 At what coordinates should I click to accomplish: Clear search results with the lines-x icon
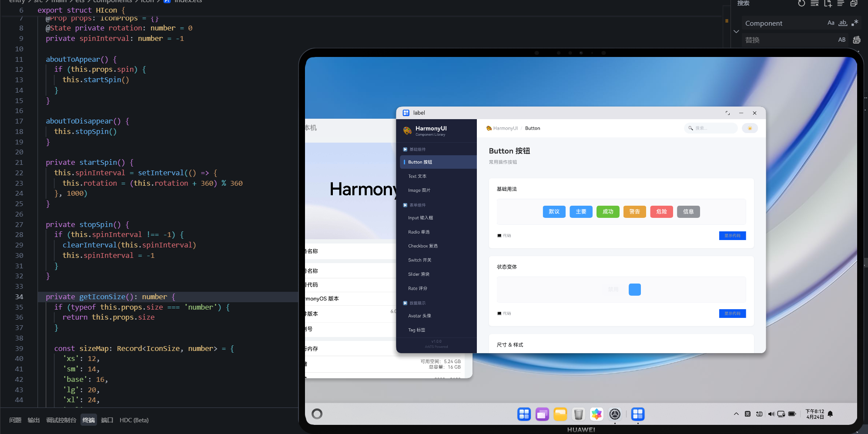tap(814, 3)
